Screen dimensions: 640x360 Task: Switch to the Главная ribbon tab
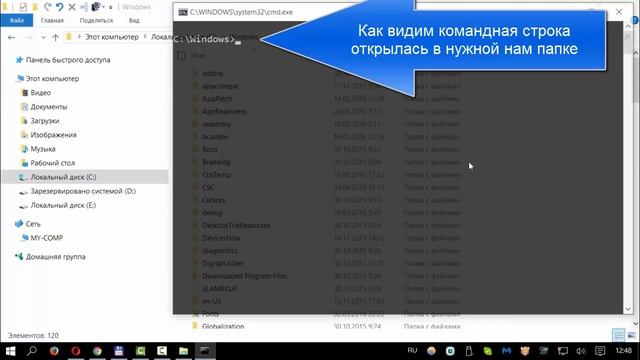coord(52,20)
